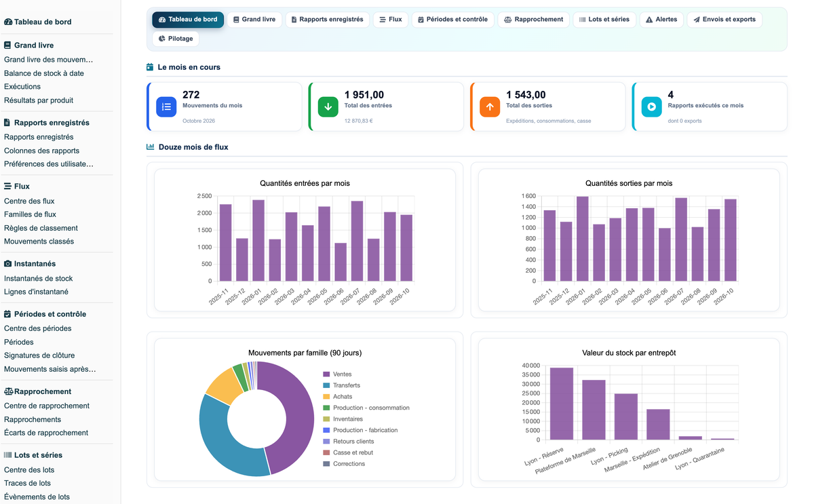Click the dashboard gauge icon in sidebar Tableau de bord
The width and height of the screenshot is (814, 504).
[x=8, y=22]
